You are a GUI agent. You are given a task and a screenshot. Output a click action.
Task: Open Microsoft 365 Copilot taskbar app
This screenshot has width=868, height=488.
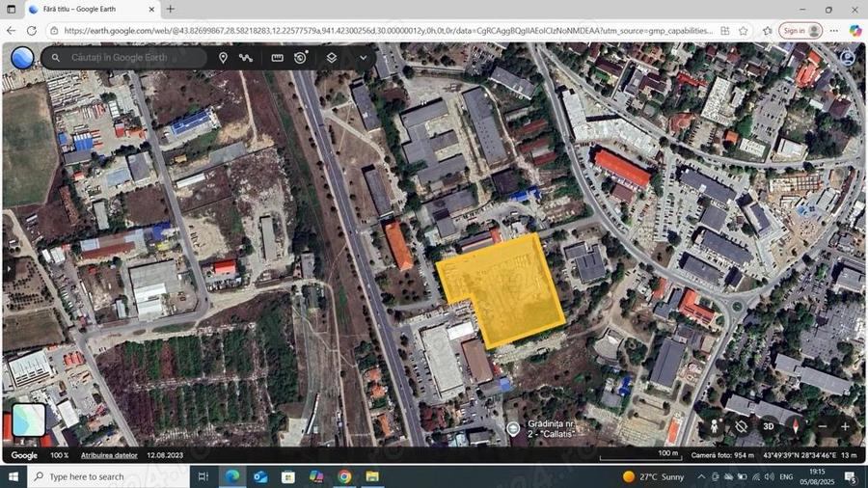pyautogui.click(x=316, y=476)
